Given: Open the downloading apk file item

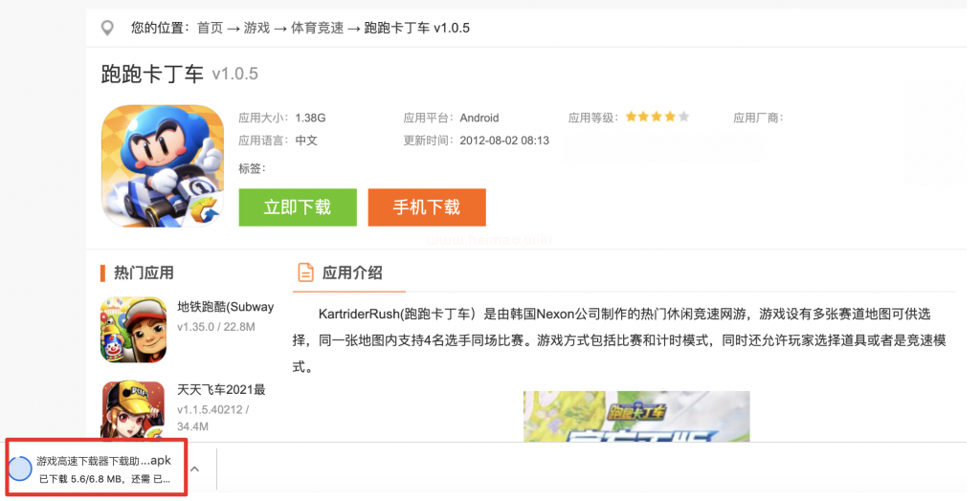Looking at the screenshot, I should click(103, 468).
